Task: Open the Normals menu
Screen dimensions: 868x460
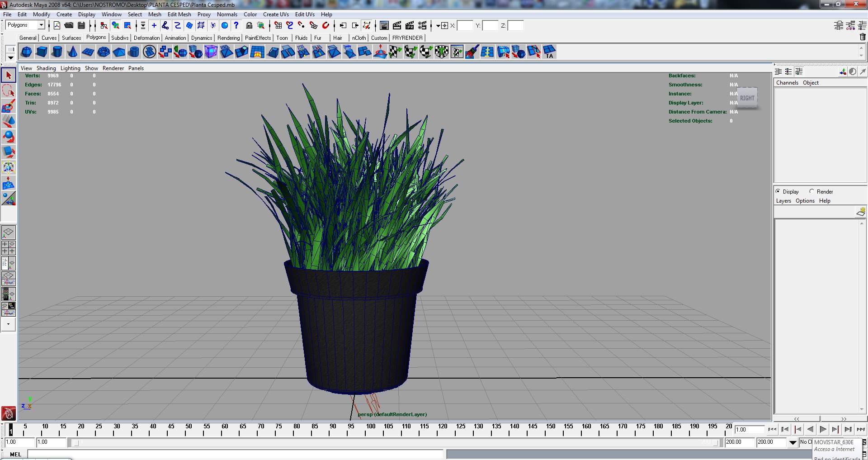Action: (227, 14)
